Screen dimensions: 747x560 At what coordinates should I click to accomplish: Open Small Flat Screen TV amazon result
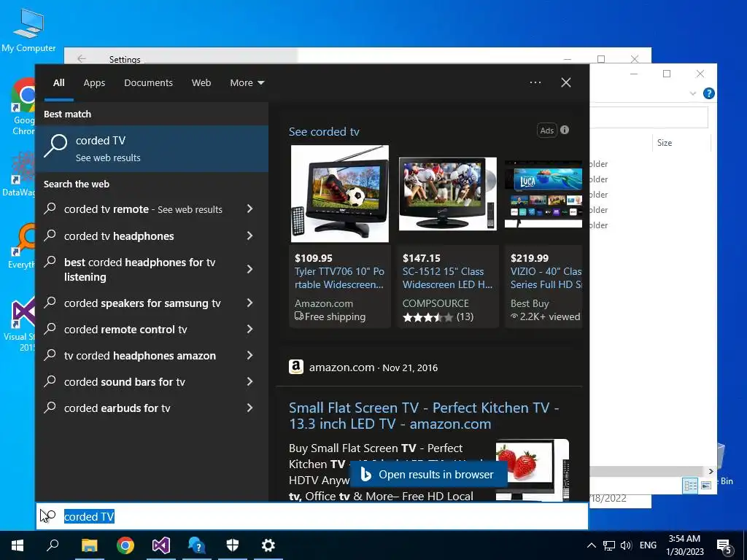coord(424,416)
